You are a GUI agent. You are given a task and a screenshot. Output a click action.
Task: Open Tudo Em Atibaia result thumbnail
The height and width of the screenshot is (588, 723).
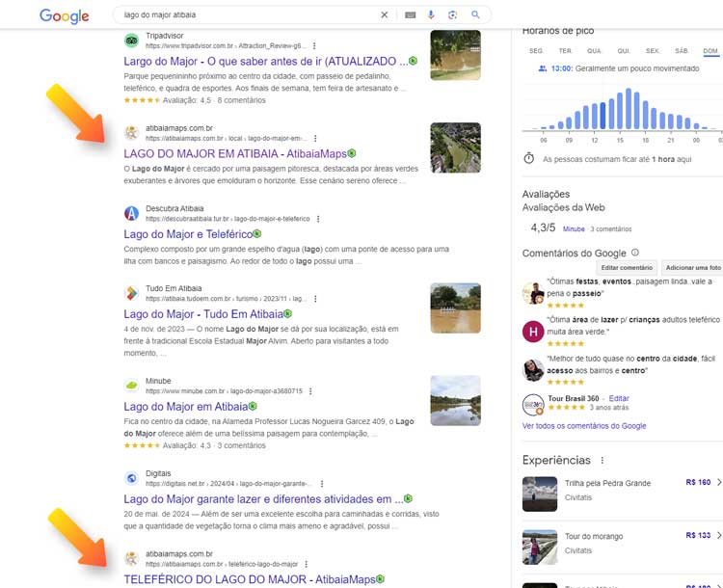click(456, 308)
